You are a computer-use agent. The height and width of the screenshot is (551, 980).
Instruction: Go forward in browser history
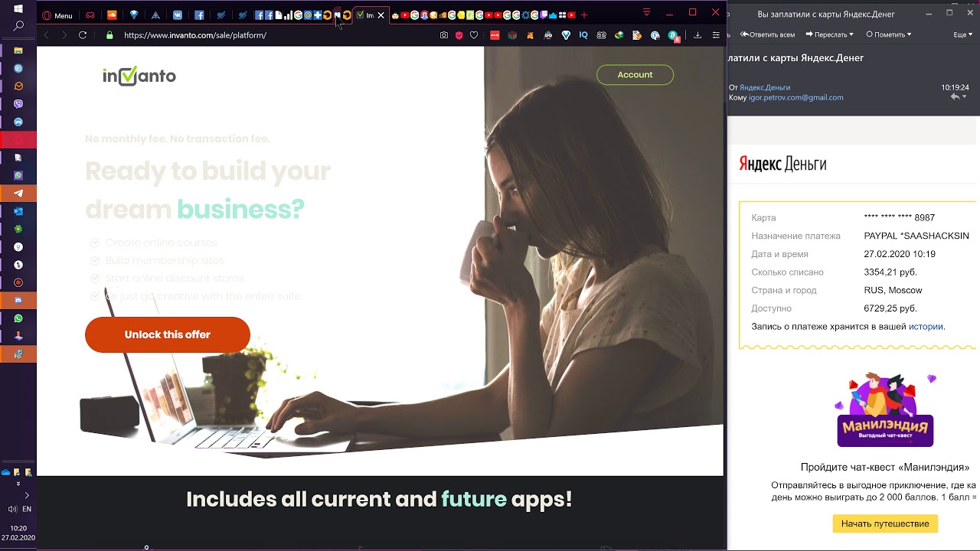pos(64,35)
